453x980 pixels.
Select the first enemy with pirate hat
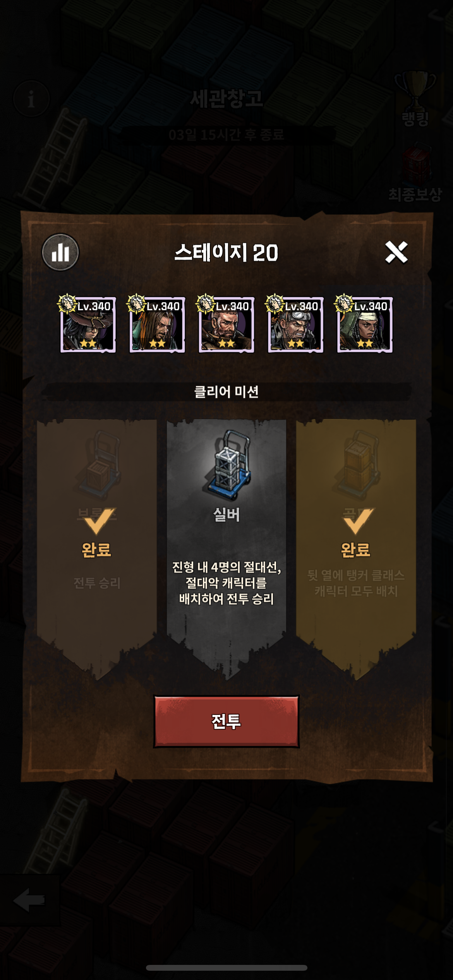[x=88, y=324]
